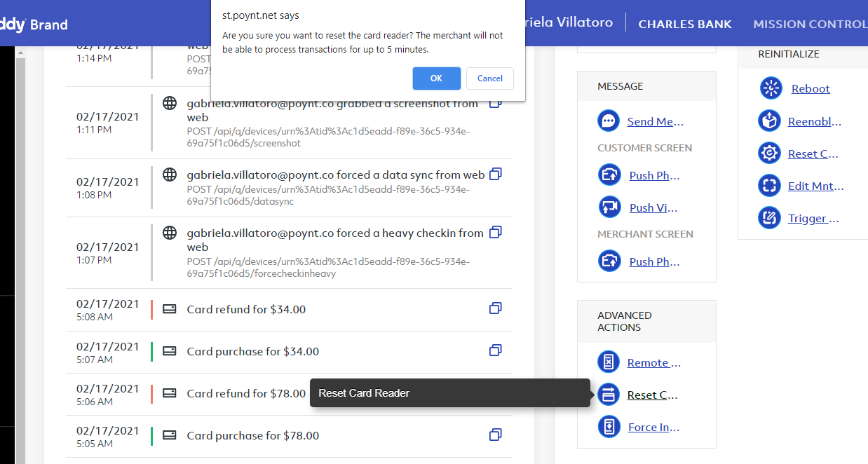Select the ADVANCED ACTIONS section header
This screenshot has height=464, width=868.
625,321
